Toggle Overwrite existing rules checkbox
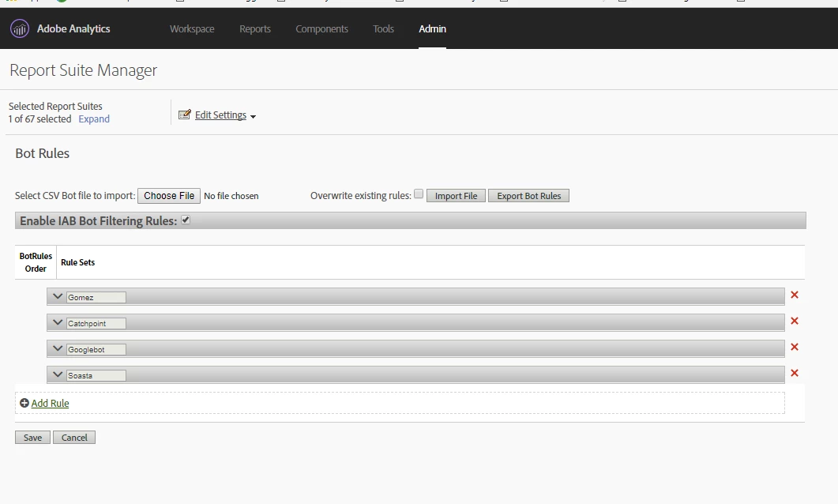Viewport: 838px width, 504px height. [x=419, y=194]
